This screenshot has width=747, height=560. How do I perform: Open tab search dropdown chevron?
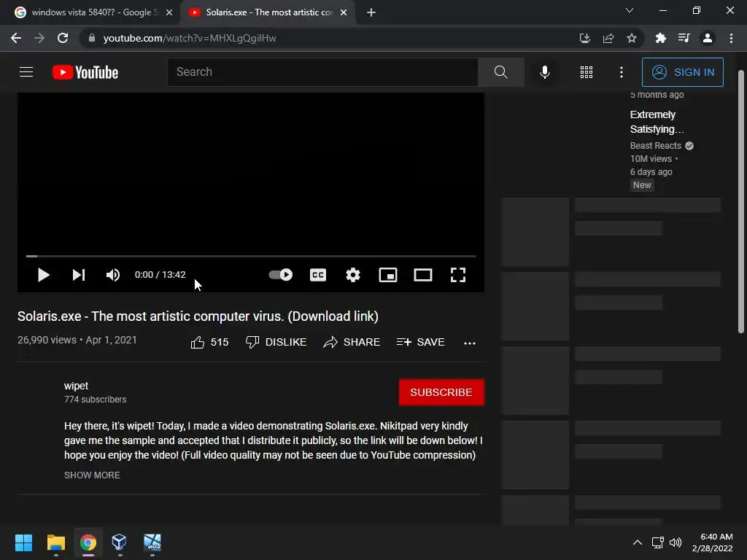630,10
